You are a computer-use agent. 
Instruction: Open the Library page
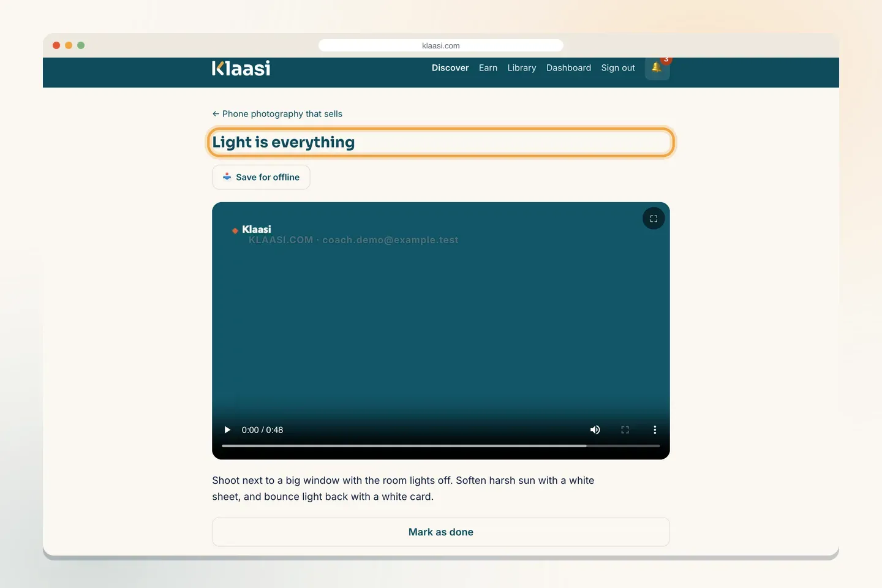522,68
